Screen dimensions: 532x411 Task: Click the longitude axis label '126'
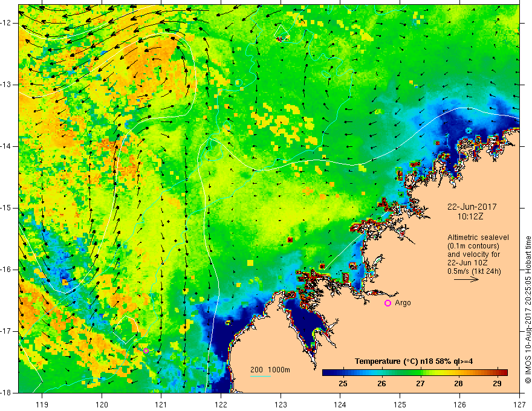coord(459,404)
